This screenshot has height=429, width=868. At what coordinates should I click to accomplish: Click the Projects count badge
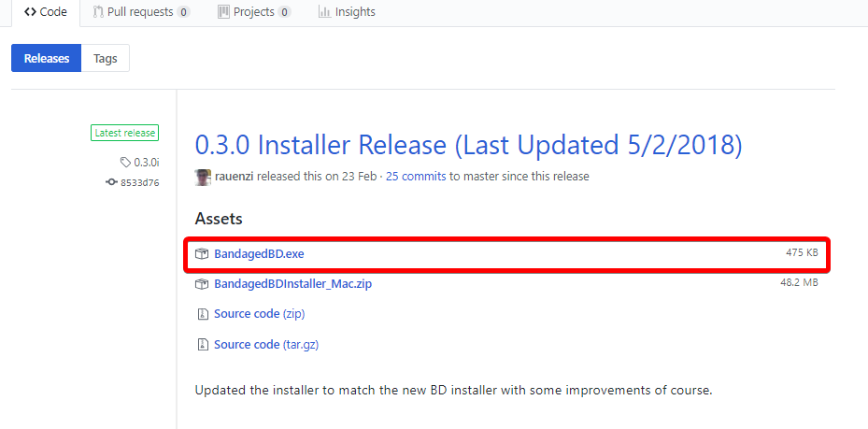(x=285, y=11)
